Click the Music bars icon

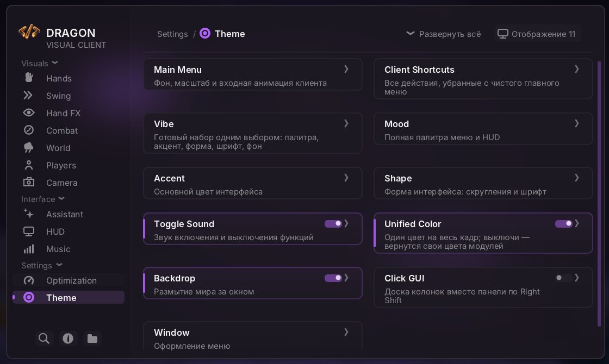tap(29, 249)
